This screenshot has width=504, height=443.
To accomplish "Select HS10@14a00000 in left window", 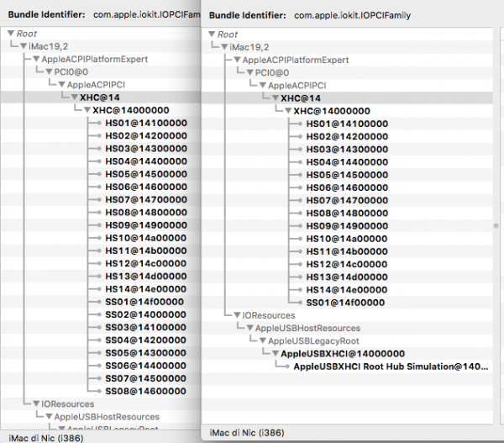I will [146, 238].
